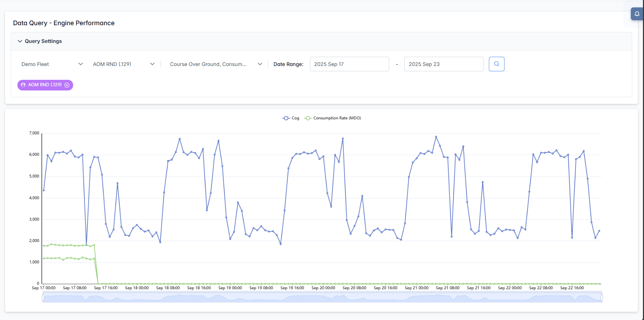Select the AOM RND (.129) purple tag text
The image size is (644, 320).
(x=45, y=85)
